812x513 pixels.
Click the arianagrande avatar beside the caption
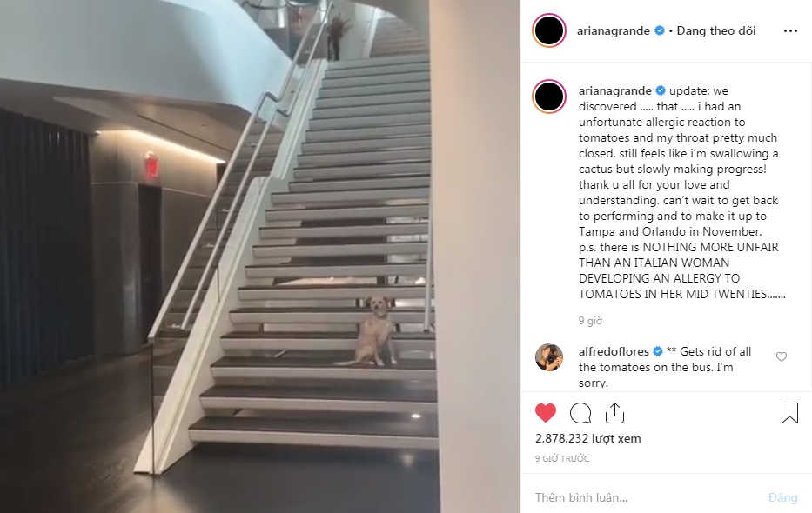549,97
